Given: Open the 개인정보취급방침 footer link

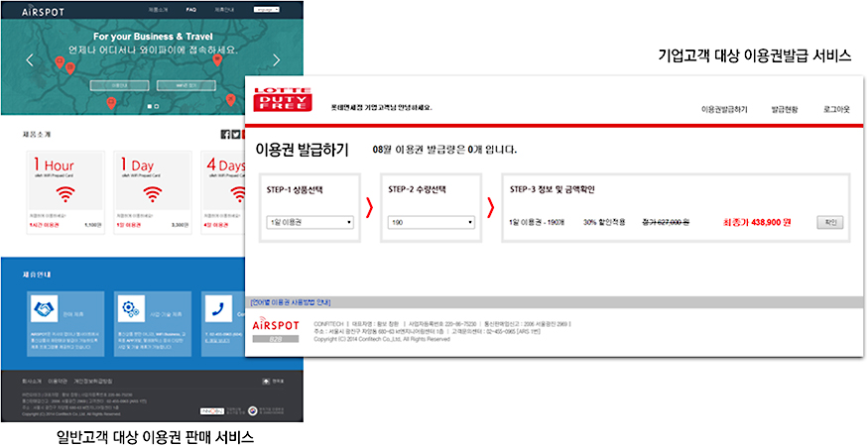Looking at the screenshot, I should pyautogui.click(x=93, y=382).
